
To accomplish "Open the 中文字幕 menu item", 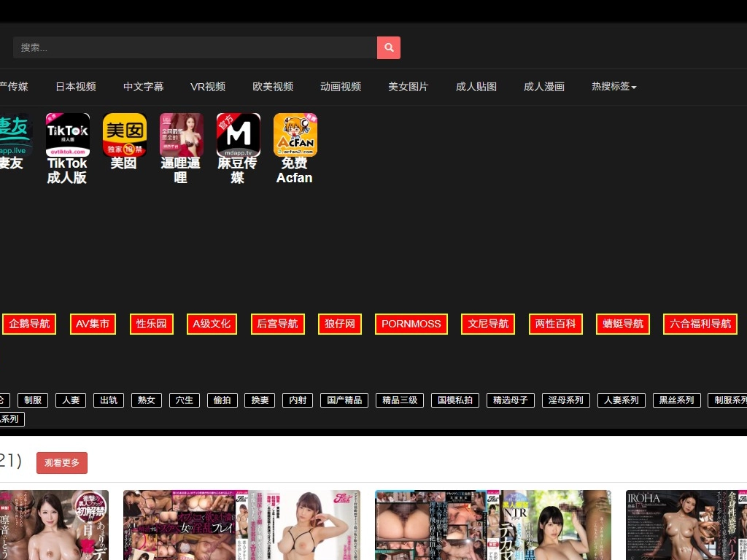I will [x=144, y=87].
